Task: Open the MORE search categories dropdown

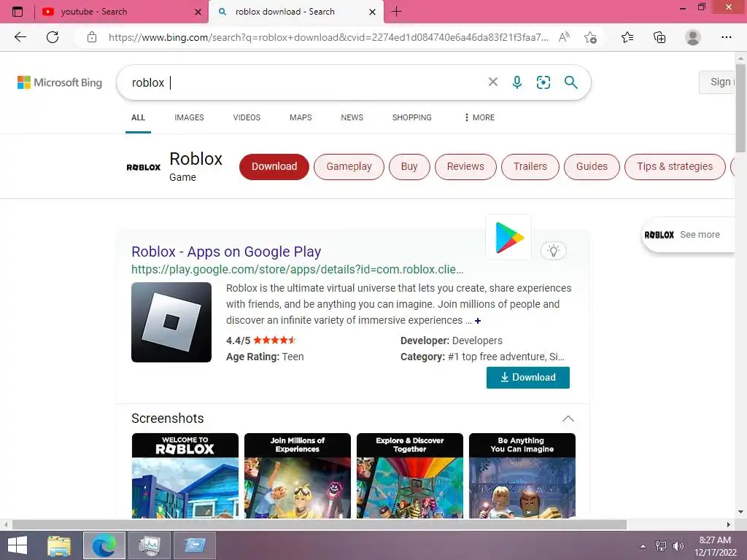Action: (x=480, y=117)
